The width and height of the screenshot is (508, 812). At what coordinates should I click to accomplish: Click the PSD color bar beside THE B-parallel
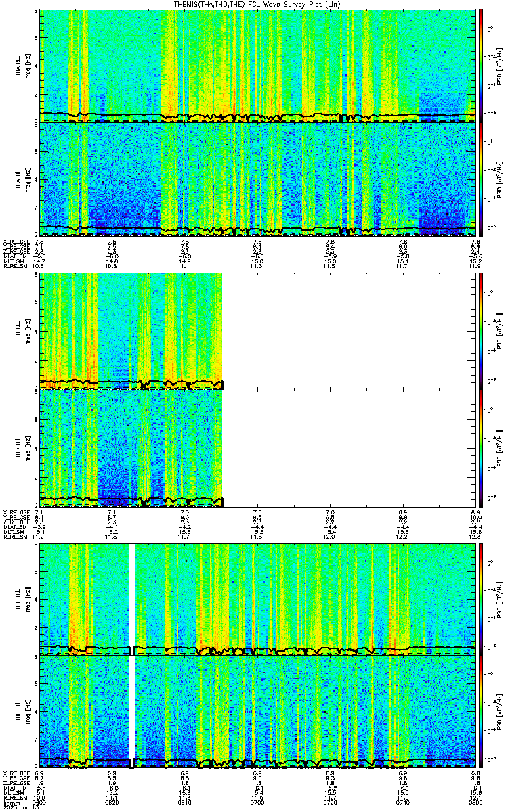(x=481, y=712)
